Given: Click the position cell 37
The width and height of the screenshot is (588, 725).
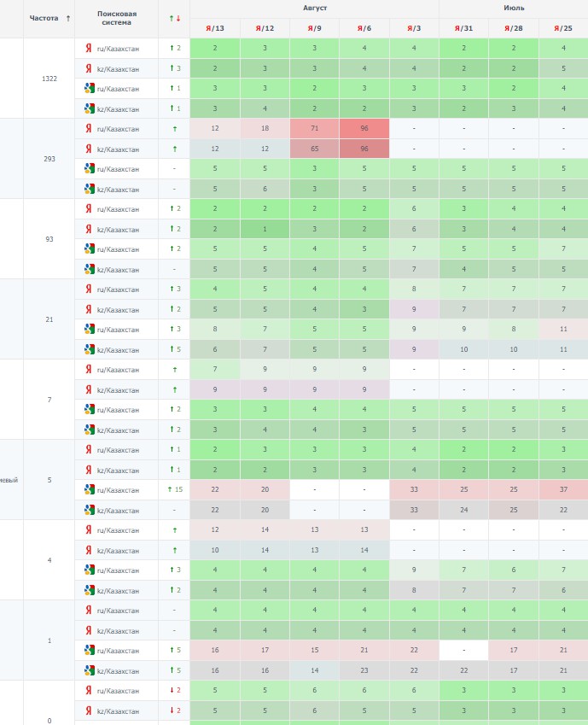Looking at the screenshot, I should point(563,489).
